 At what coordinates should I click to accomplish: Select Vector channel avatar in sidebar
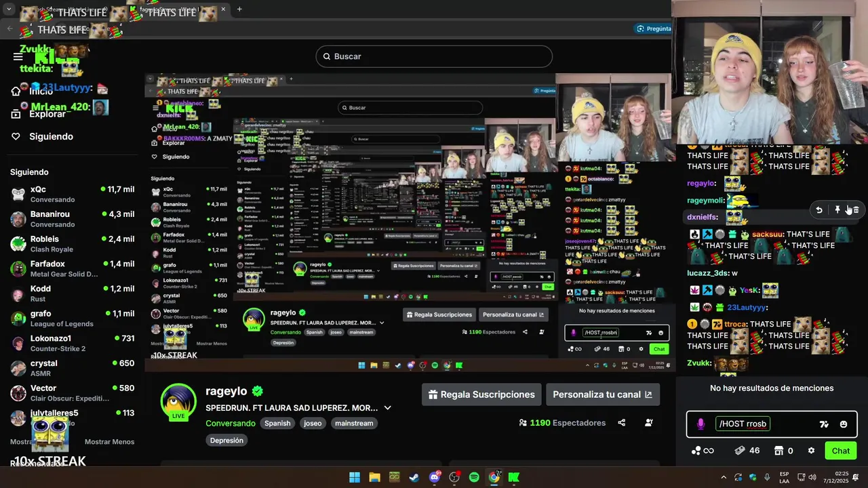point(18,393)
